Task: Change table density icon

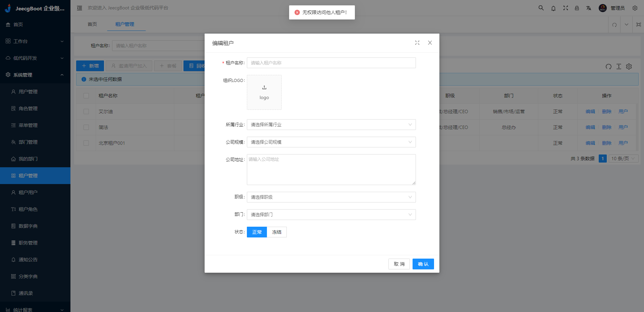Action: pos(619,66)
